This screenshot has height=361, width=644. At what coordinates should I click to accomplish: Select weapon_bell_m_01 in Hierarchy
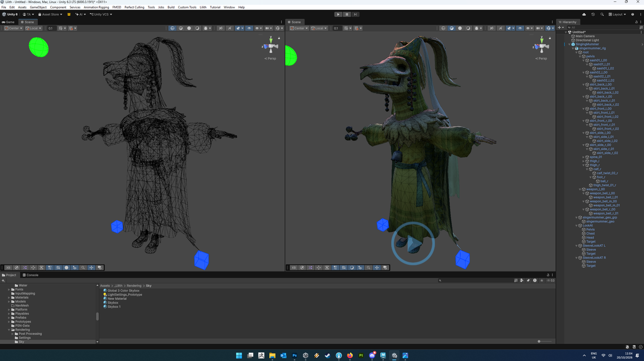606,205
